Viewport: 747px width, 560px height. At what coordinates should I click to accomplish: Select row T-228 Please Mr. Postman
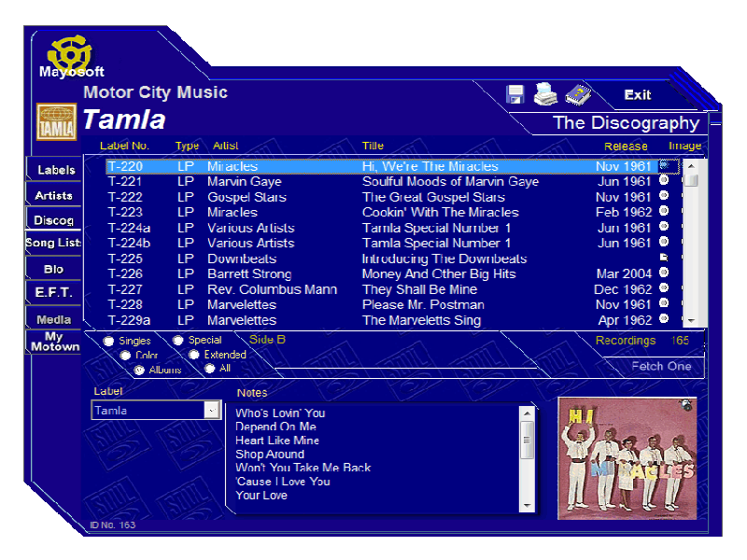382,304
